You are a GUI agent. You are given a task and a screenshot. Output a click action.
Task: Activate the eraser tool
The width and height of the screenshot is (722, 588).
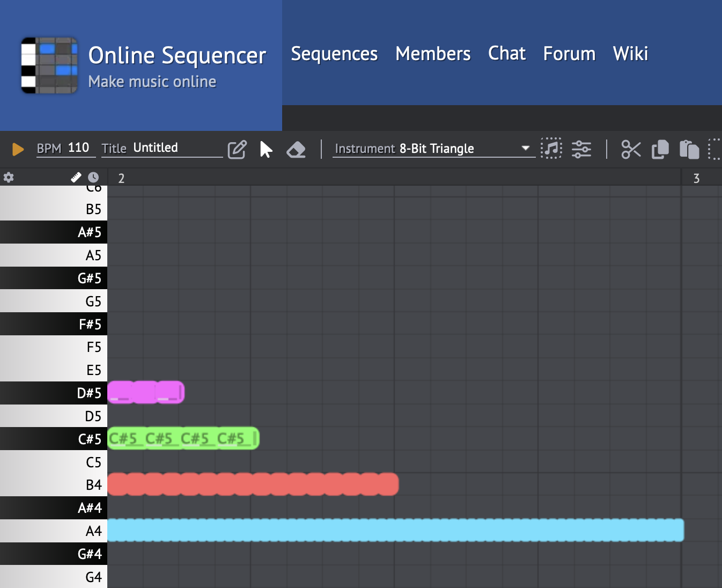(296, 150)
